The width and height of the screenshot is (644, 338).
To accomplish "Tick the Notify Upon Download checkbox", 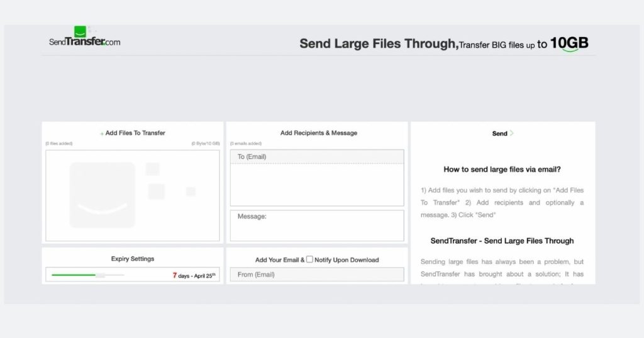I will click(309, 259).
